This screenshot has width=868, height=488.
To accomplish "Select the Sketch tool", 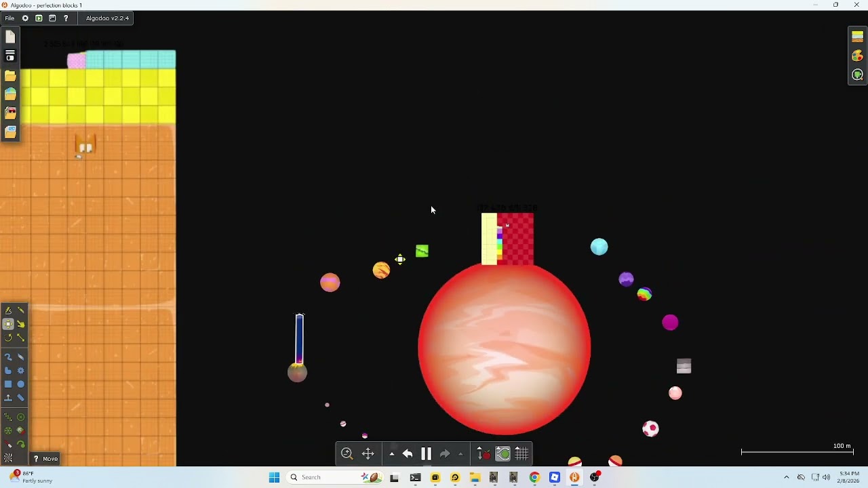I will [x=8, y=310].
